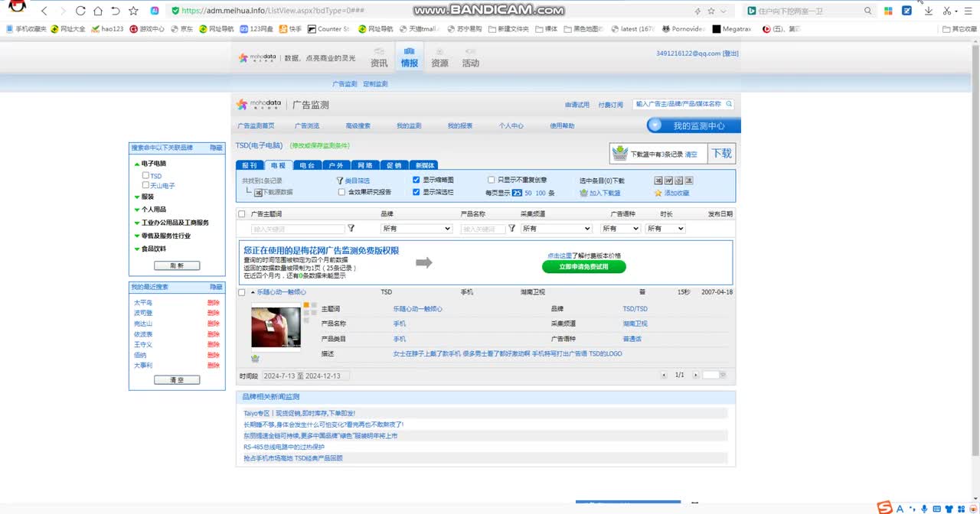The width and height of the screenshot is (980, 514).
Task: Click the 下载 button
Action: pyautogui.click(x=721, y=153)
